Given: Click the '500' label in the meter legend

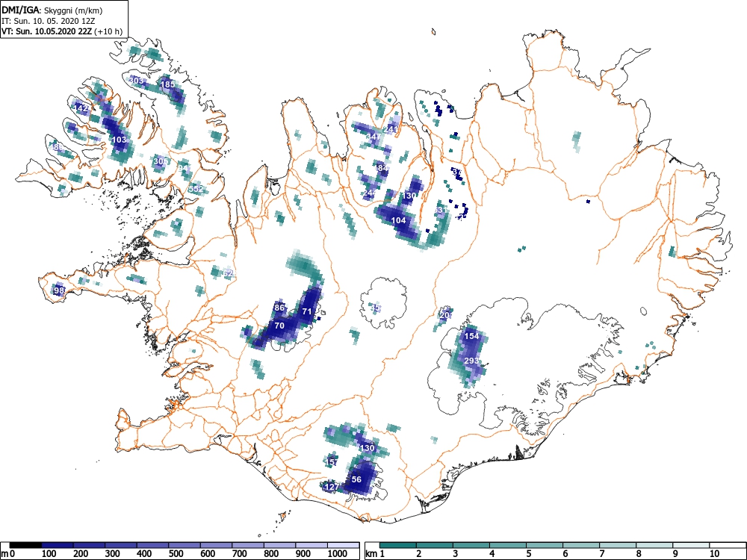Looking at the screenshot, I should click(176, 554).
